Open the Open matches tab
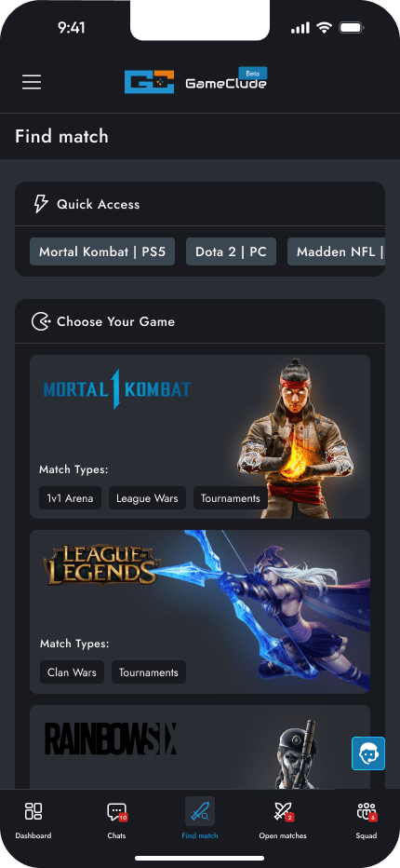The height and width of the screenshot is (868, 400). click(x=283, y=820)
